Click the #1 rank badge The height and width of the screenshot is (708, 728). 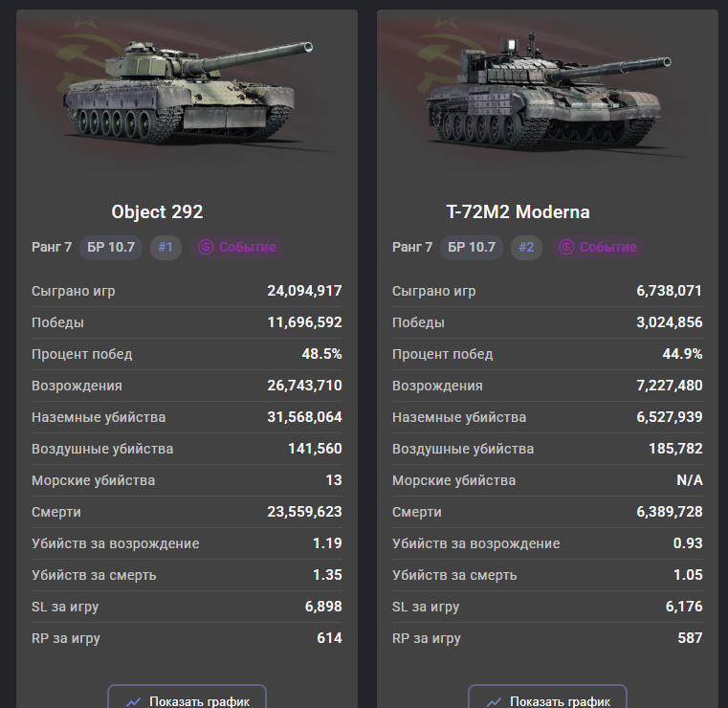click(x=165, y=247)
